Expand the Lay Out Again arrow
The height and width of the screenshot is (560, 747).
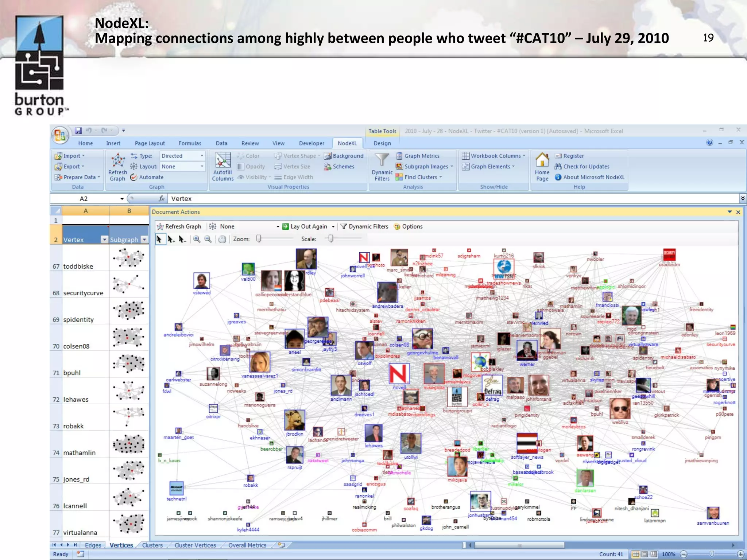coord(333,226)
